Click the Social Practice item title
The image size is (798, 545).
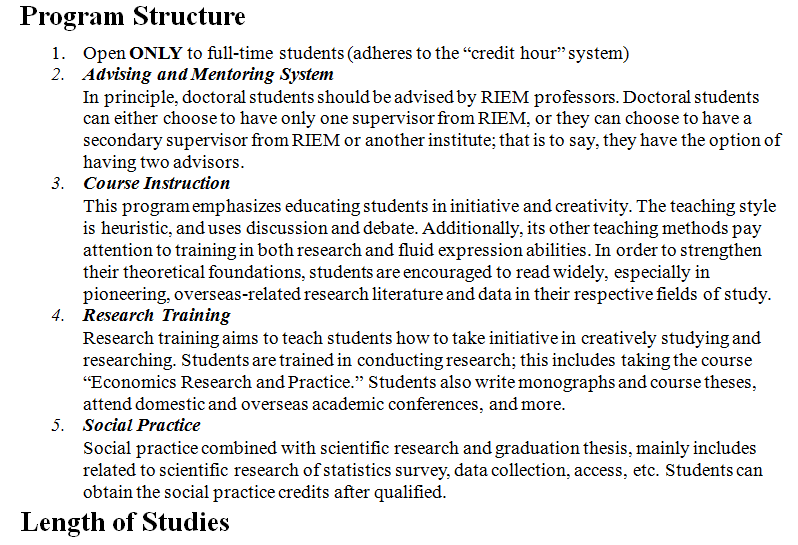(141, 425)
